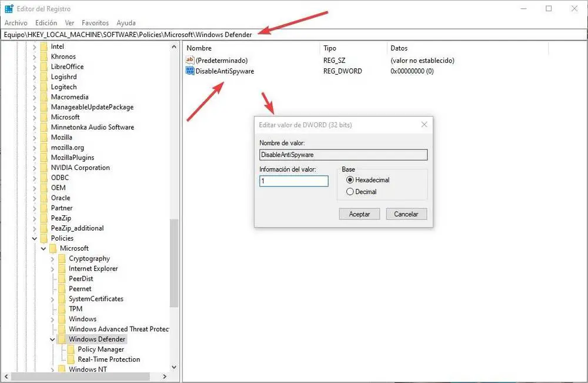Click the Khronos folder icon
The width and height of the screenshot is (588, 383).
44,56
